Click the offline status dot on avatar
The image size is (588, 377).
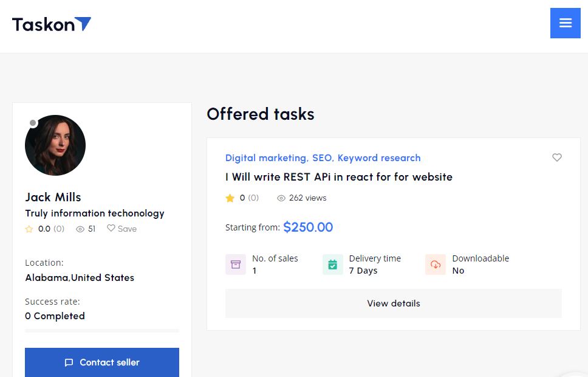click(33, 123)
